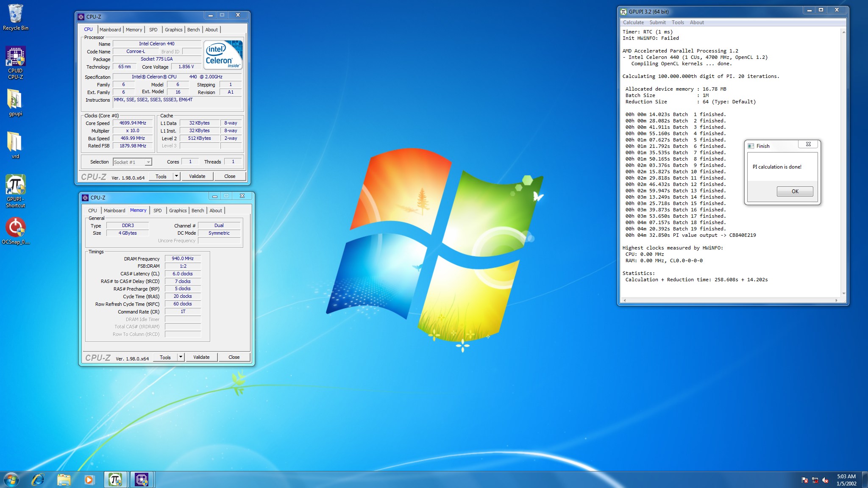
Task: Click the CAS# Latency 6.0 clocks value
Action: [183, 274]
